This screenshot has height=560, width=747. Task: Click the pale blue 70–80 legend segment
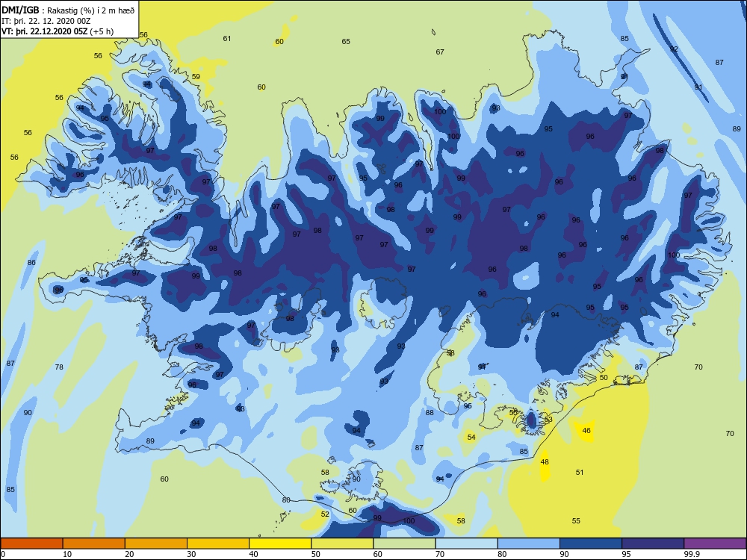466,544
